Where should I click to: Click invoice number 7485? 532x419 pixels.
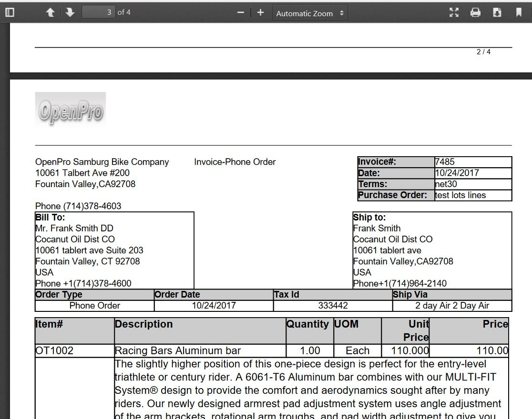445,162
